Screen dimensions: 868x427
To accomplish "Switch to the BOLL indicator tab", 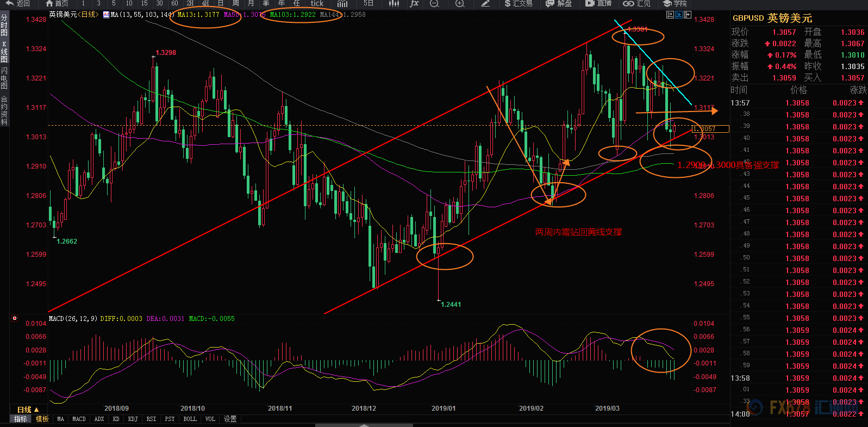I will [x=190, y=419].
